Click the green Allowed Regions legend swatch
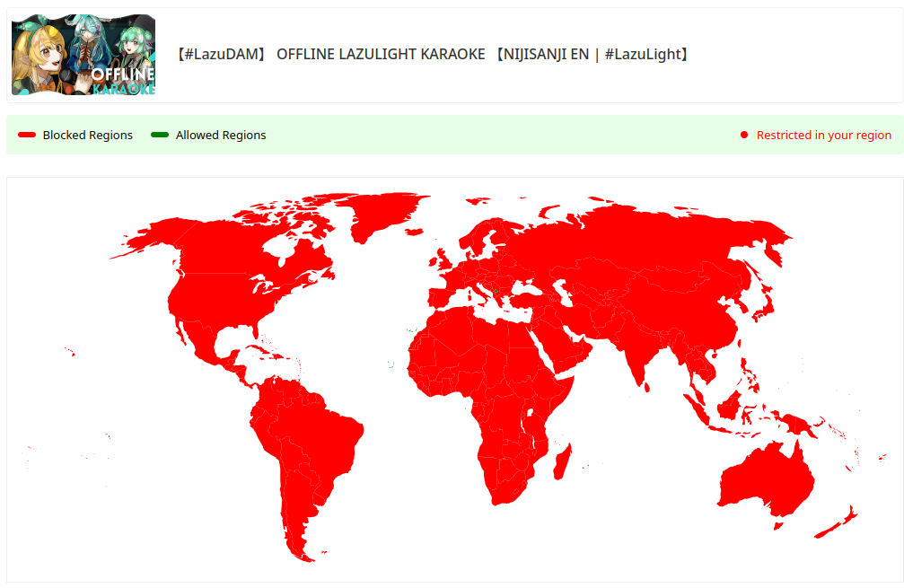Image resolution: width=904 pixels, height=588 pixels. [x=160, y=136]
